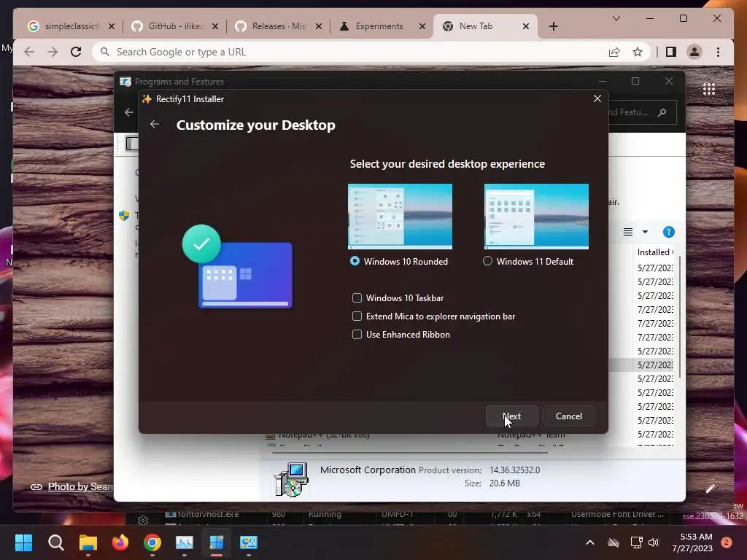Image resolution: width=747 pixels, height=560 pixels.
Task: Click back arrow in Programs and Features
Action: 128,112
